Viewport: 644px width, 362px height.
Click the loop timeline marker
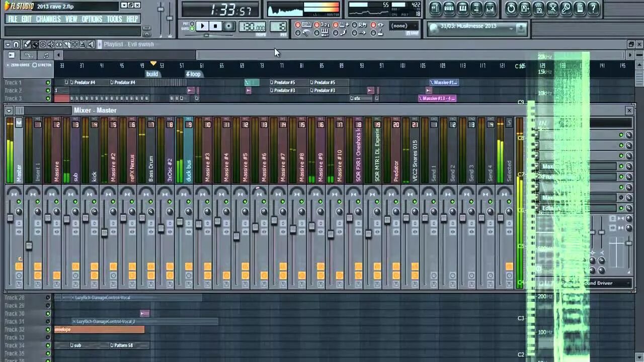[193, 74]
